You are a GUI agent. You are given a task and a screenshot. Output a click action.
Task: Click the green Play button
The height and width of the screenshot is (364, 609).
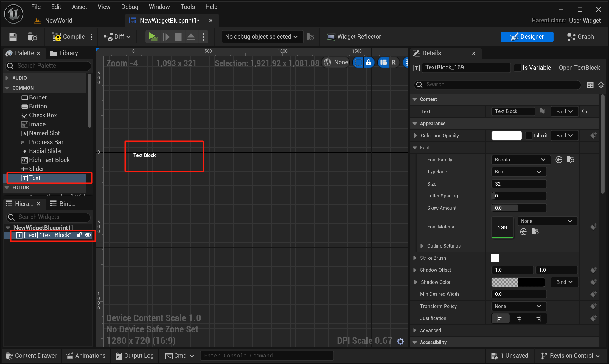(153, 37)
